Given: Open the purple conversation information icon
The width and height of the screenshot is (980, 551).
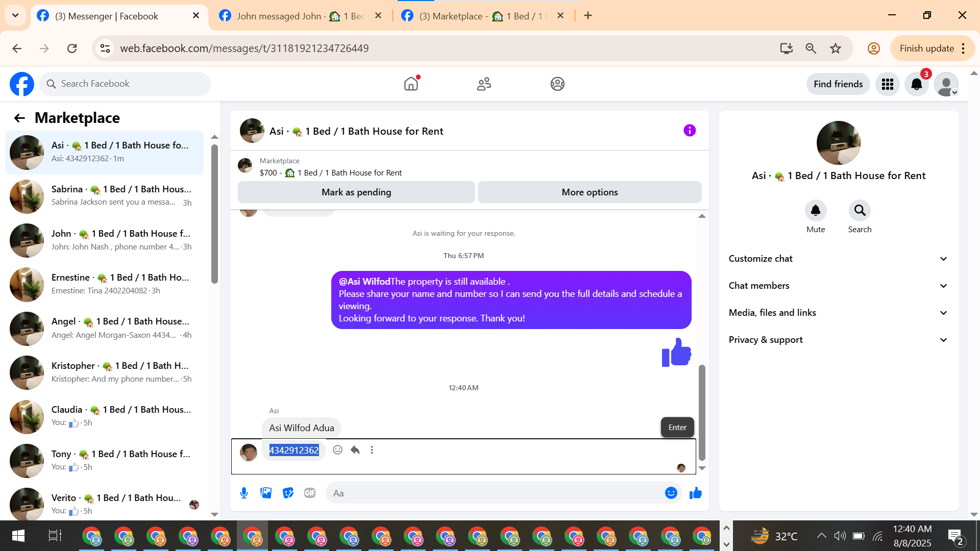Looking at the screenshot, I should 690,131.
